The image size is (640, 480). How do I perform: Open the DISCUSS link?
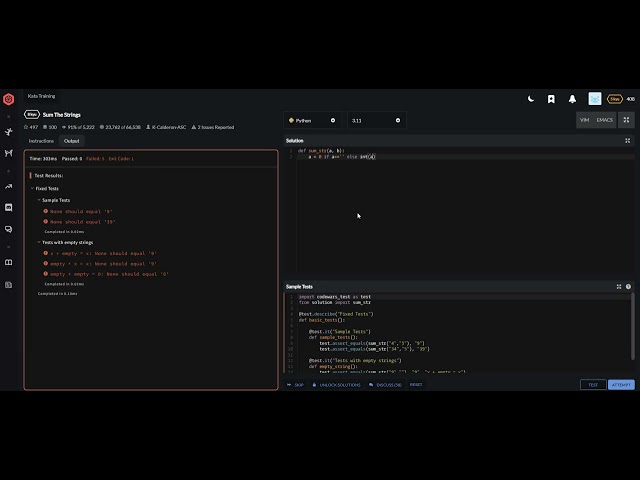pyautogui.click(x=385, y=385)
